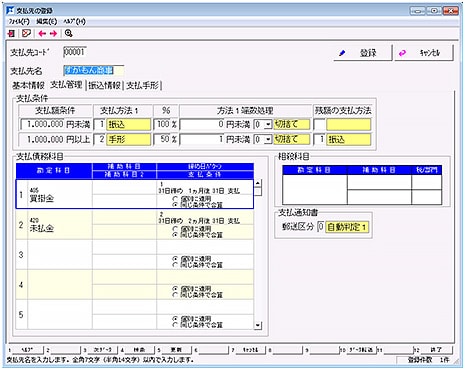
Task: Switch to the 支払管理 tab
Action: point(66,85)
